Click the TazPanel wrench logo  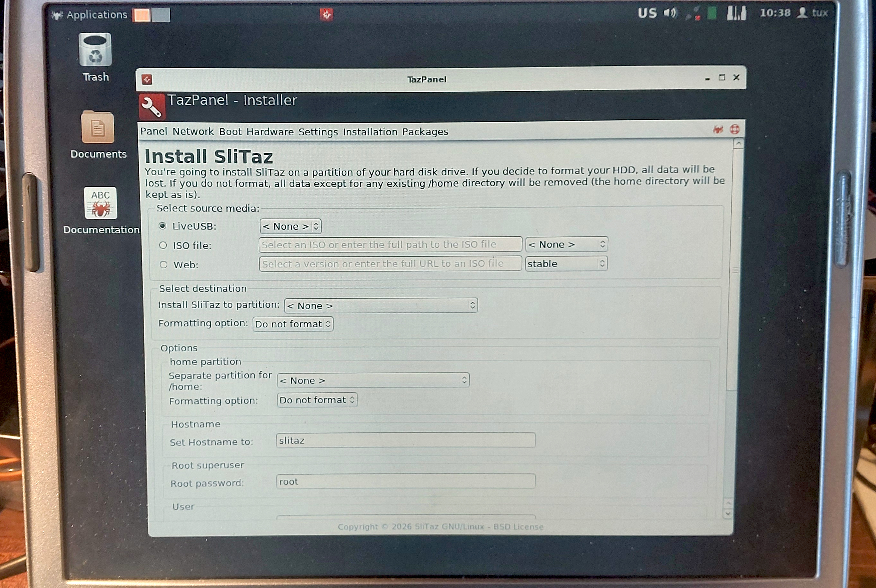pyautogui.click(x=152, y=106)
